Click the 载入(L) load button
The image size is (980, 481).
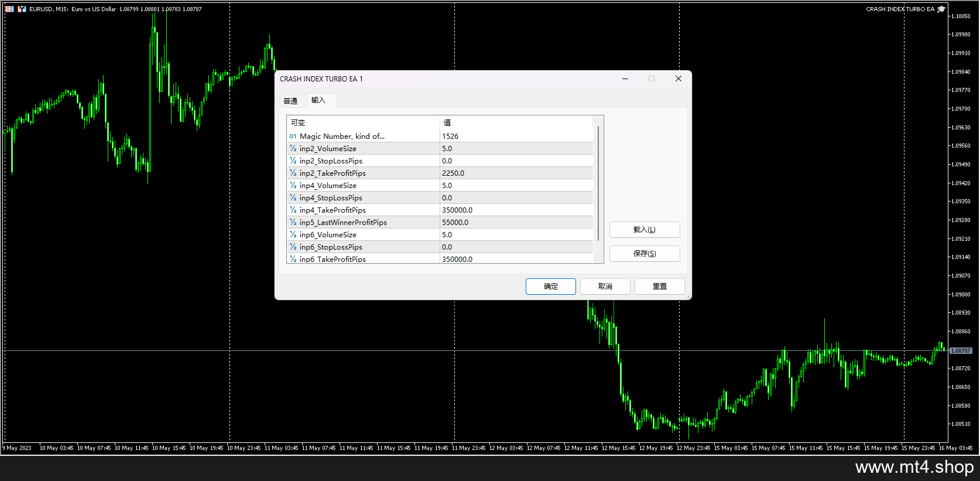click(645, 230)
